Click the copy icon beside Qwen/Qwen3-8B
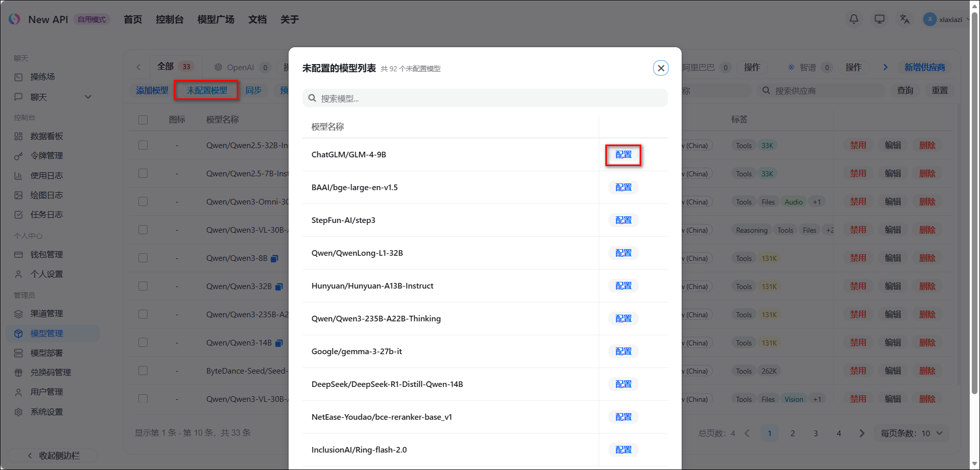 click(275, 259)
